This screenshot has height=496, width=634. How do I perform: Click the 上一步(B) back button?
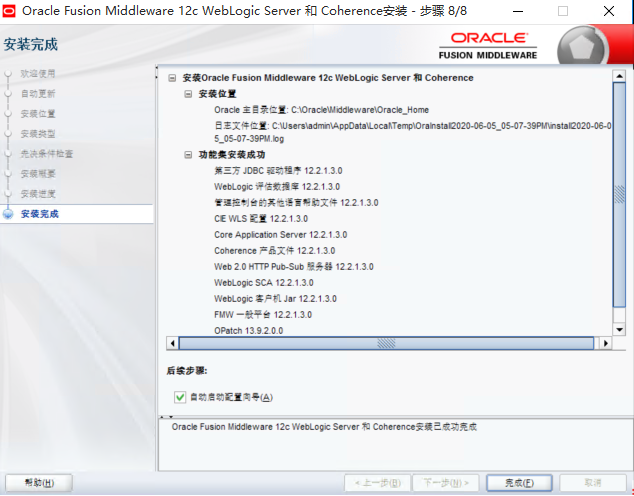[x=378, y=483]
